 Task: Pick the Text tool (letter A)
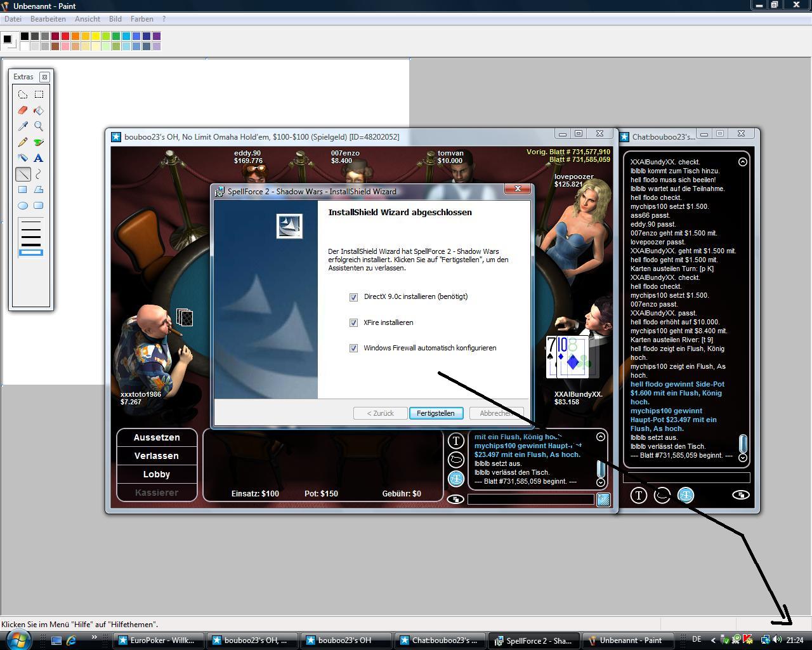(x=39, y=158)
